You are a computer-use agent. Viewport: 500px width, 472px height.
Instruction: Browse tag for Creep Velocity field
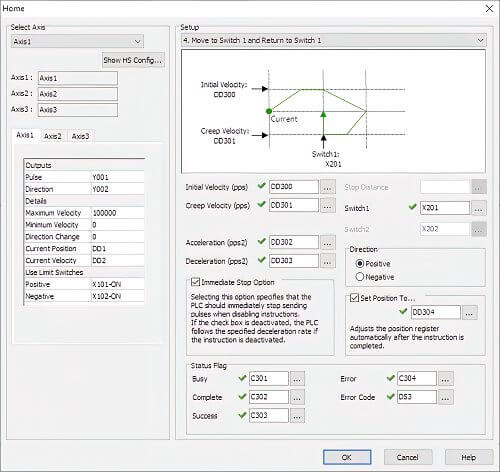327,206
